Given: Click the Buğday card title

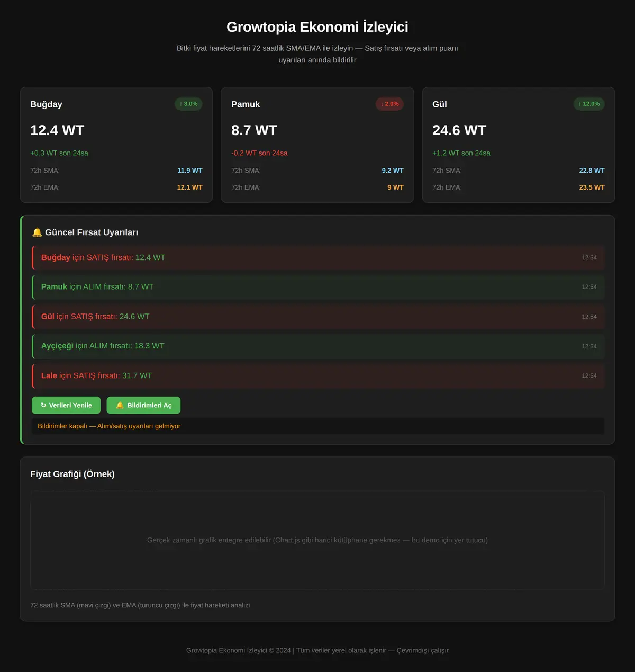Looking at the screenshot, I should point(46,104).
